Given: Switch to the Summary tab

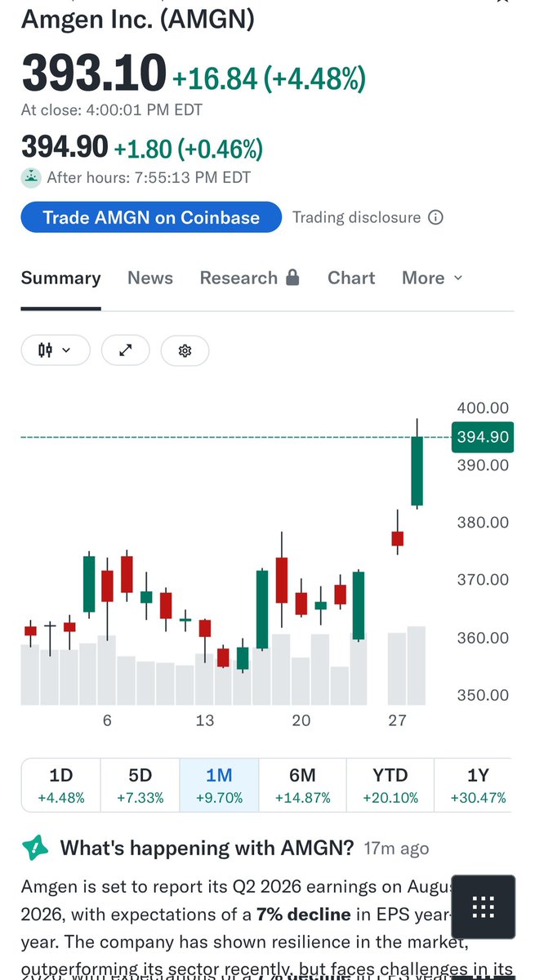Looking at the screenshot, I should pyautogui.click(x=60, y=278).
